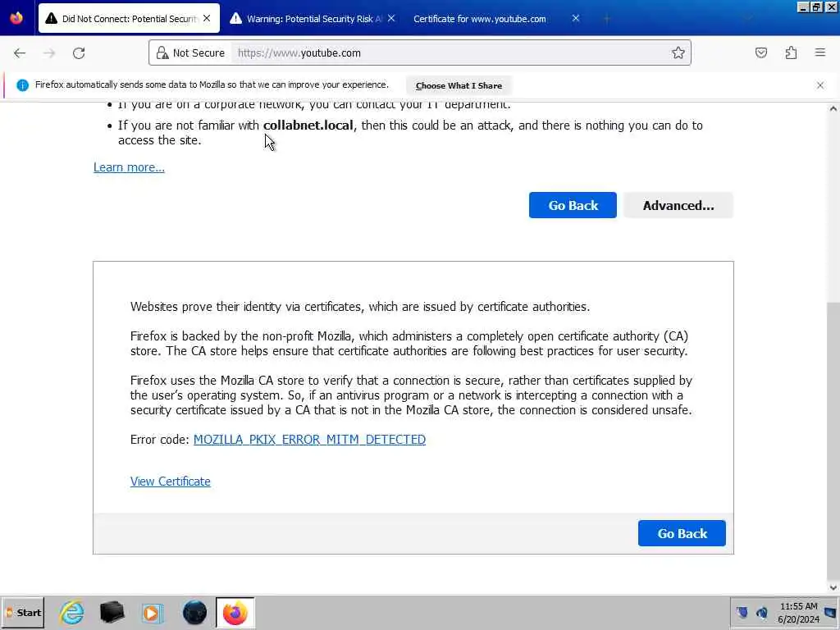Click the monitor icon at the taskbar's far right
The width and height of the screenshot is (840, 630).
(831, 612)
